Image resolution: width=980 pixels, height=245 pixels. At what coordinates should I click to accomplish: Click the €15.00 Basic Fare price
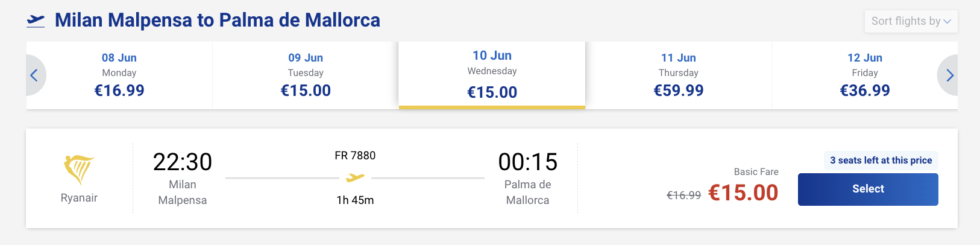tap(743, 193)
